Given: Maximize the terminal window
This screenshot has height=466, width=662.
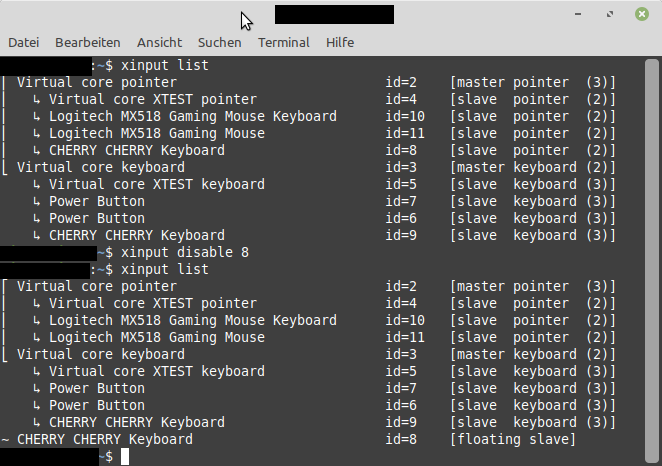Looking at the screenshot, I should [x=610, y=15].
